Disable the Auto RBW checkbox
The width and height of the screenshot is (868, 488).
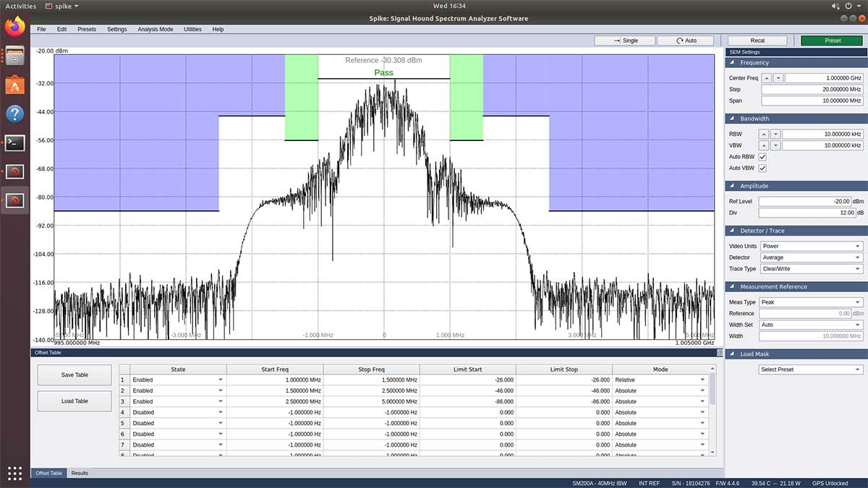[x=762, y=157]
